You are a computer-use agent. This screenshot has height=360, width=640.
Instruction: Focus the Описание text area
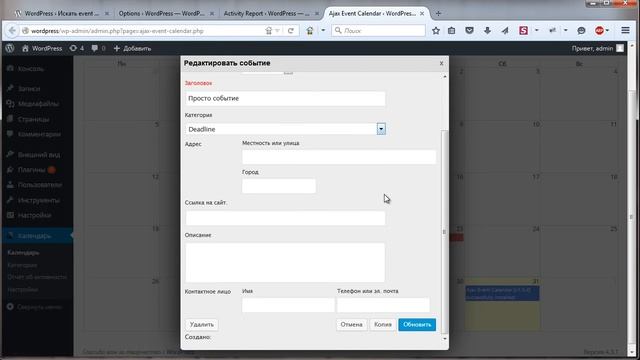285,262
